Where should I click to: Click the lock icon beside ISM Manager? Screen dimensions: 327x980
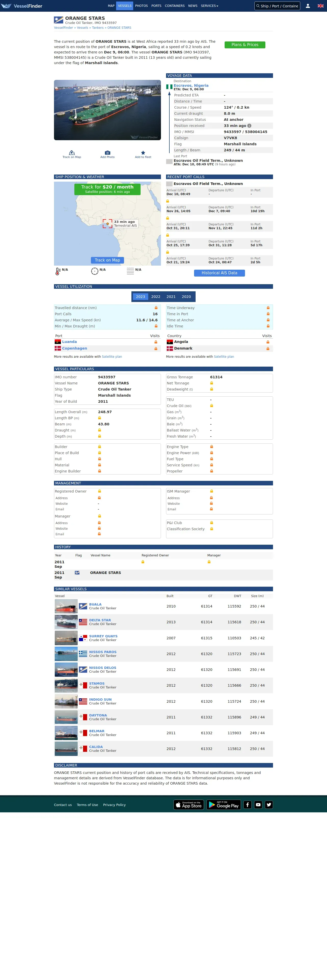point(212,491)
